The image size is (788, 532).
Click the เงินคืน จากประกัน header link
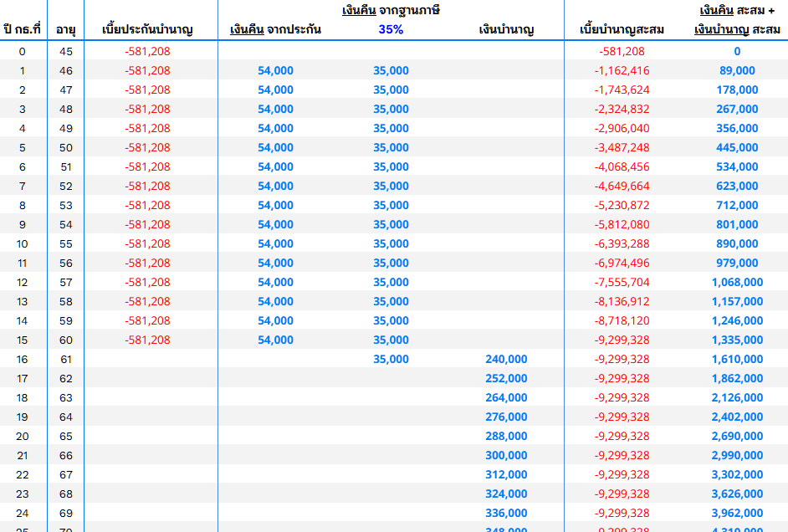275,29
